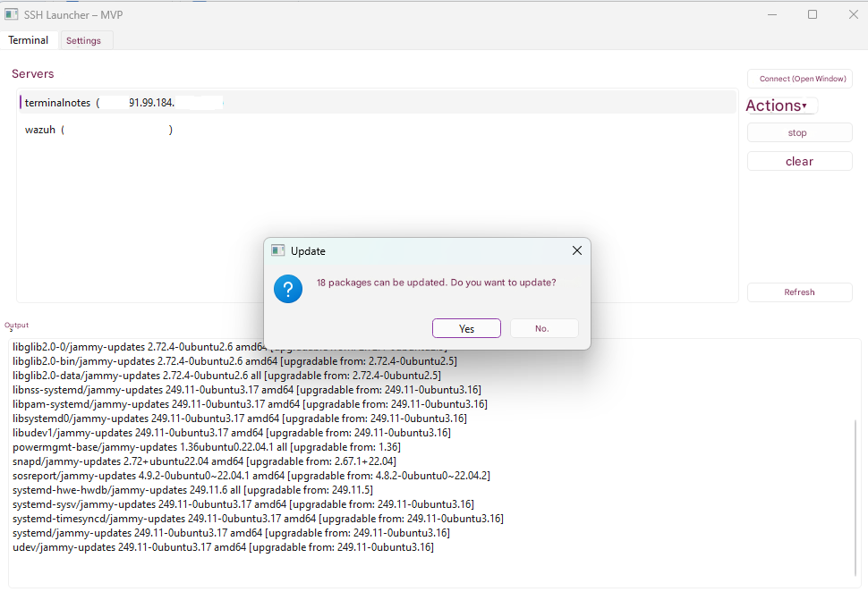Close the SSH Launcher main window
The height and width of the screenshot is (592, 868).
click(852, 14)
